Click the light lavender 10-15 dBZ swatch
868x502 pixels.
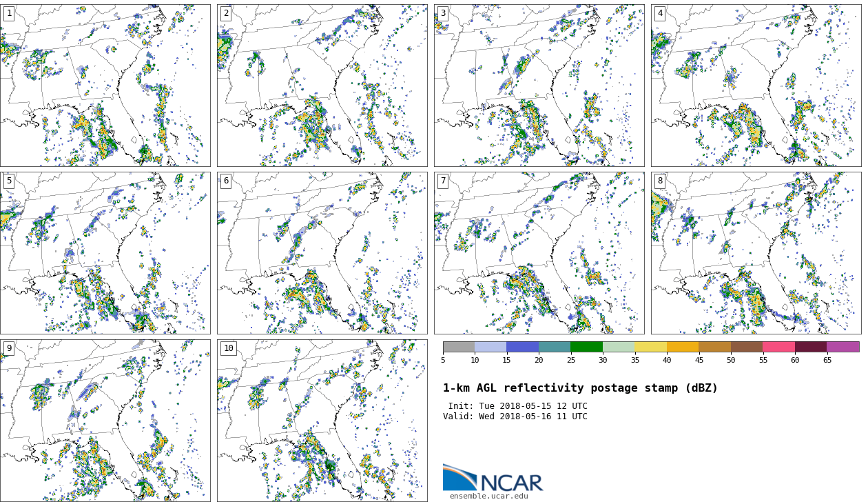[x=490, y=347]
